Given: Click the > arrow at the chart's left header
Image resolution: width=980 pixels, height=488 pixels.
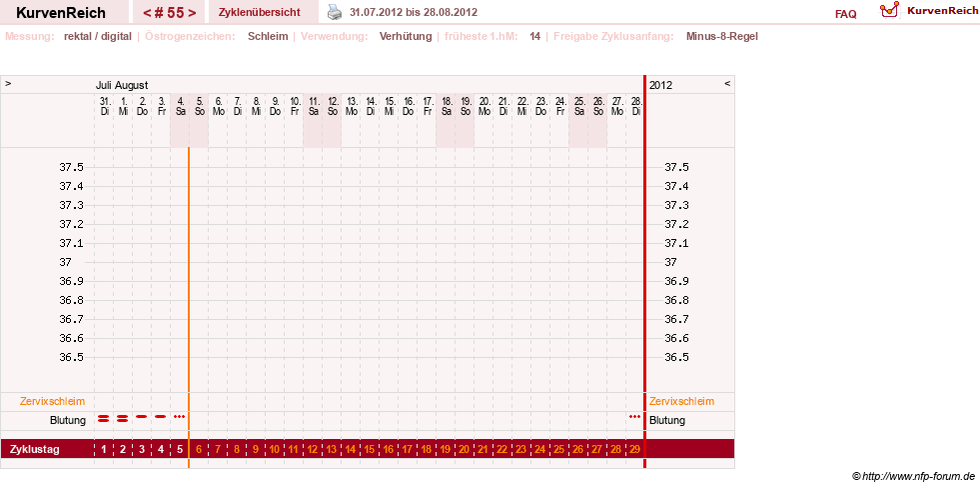Looking at the screenshot, I should [8, 83].
